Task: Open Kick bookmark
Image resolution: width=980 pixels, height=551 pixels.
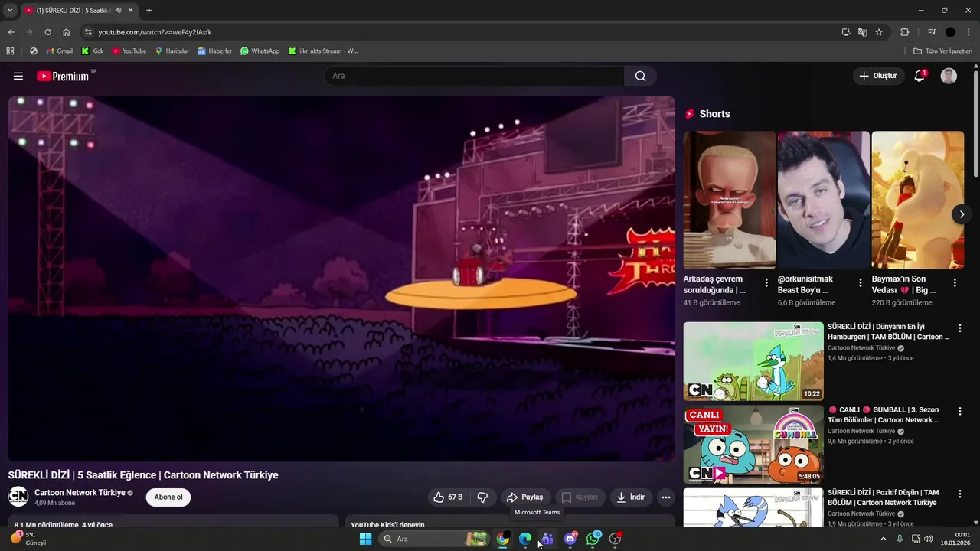Action: tap(92, 51)
